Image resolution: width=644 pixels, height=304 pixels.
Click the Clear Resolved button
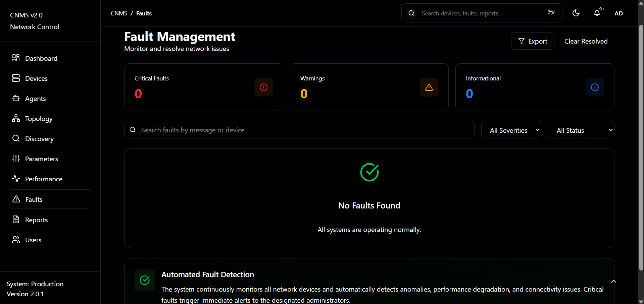tap(586, 41)
